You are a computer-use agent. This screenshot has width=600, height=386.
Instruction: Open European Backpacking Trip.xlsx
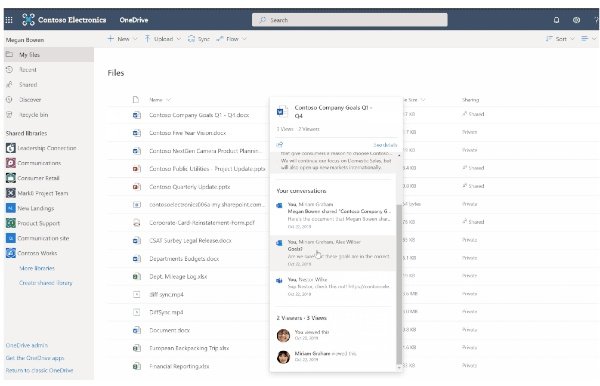click(189, 348)
